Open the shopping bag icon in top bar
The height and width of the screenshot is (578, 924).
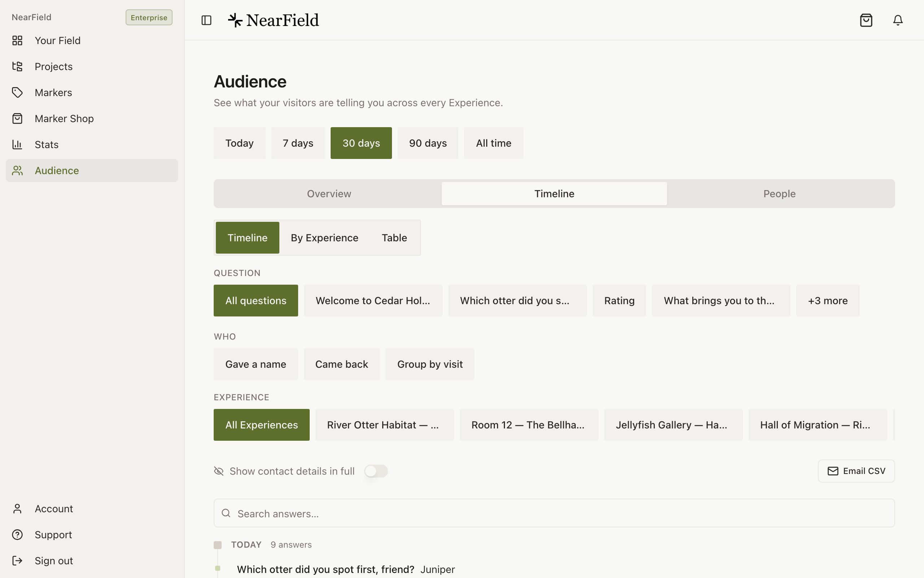866,20
